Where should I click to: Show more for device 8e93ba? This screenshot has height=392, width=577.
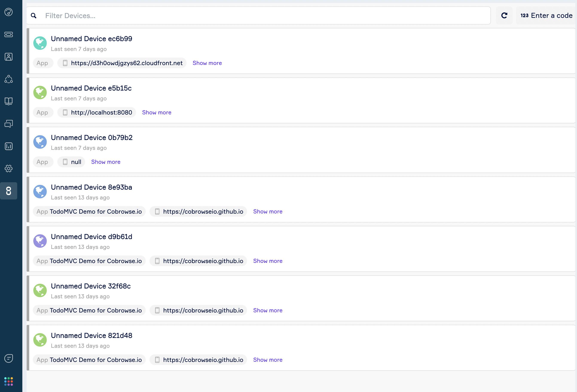pos(268,211)
